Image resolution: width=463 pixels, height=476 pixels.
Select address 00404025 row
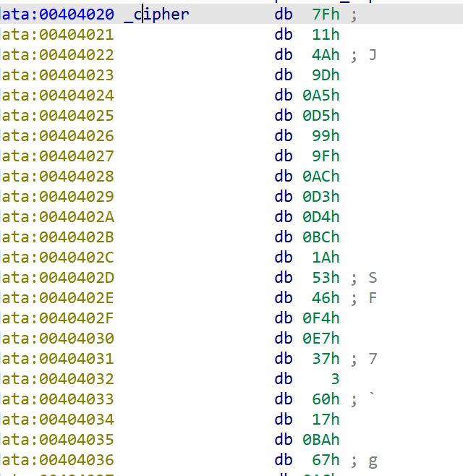[x=58, y=116]
